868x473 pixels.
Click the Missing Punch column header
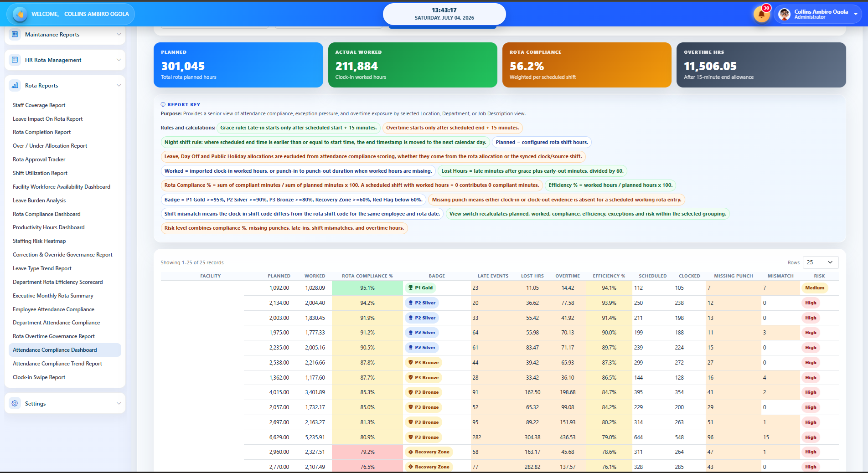click(x=734, y=276)
